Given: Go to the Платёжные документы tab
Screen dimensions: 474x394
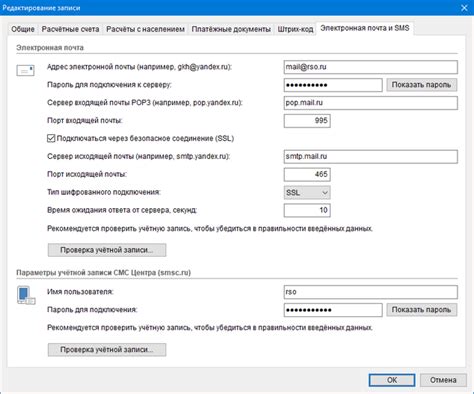Looking at the screenshot, I should [231, 29].
